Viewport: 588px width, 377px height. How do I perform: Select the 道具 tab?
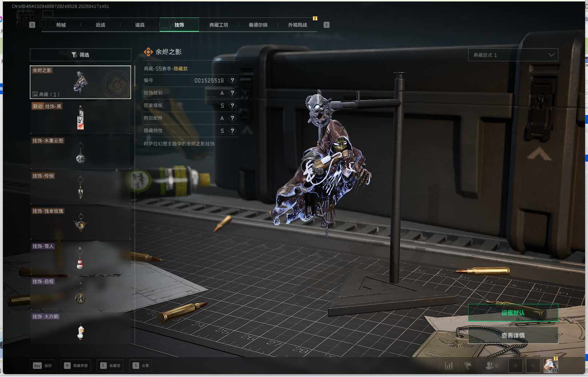(140, 25)
